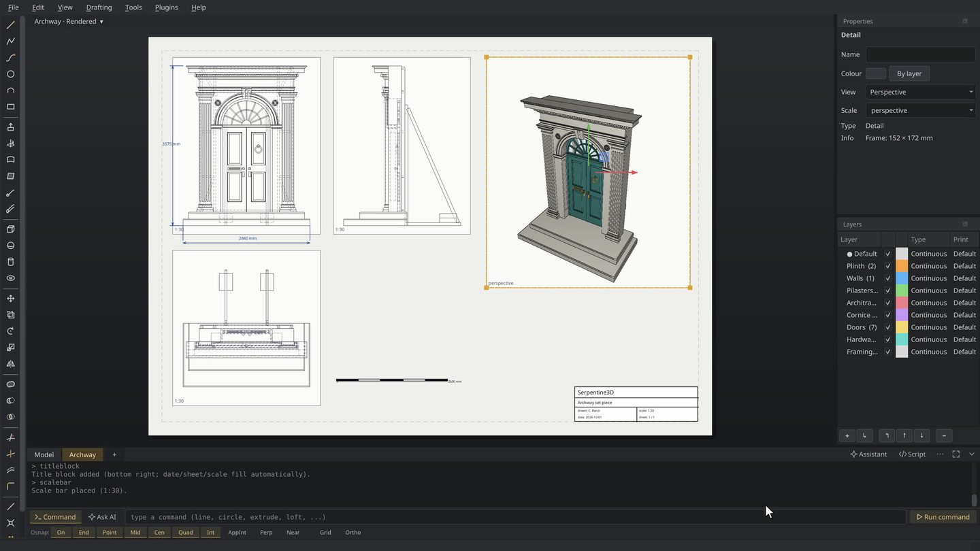Viewport: 980px width, 551px height.
Task: Turn on Ortho mode
Action: point(353,533)
